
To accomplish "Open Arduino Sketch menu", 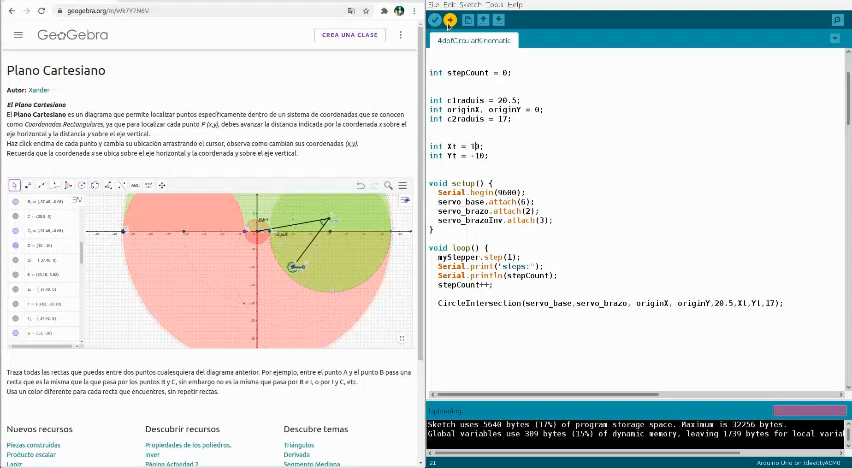I will point(471,4).
